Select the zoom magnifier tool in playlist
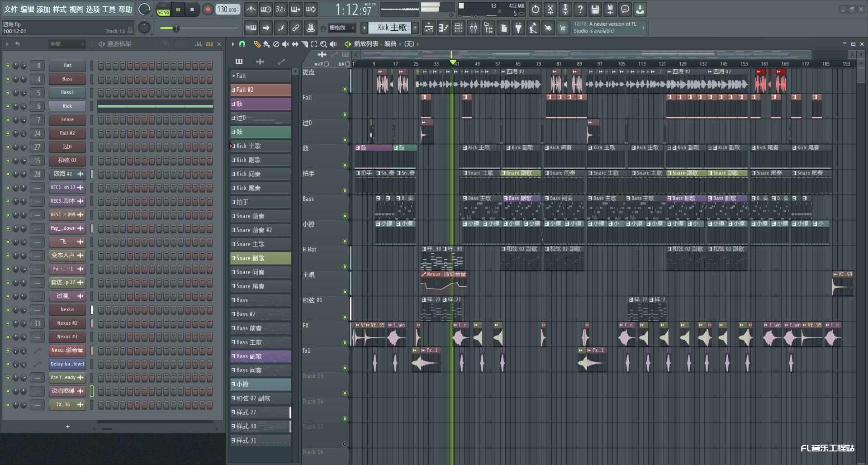The width and height of the screenshot is (868, 465). coord(323,44)
